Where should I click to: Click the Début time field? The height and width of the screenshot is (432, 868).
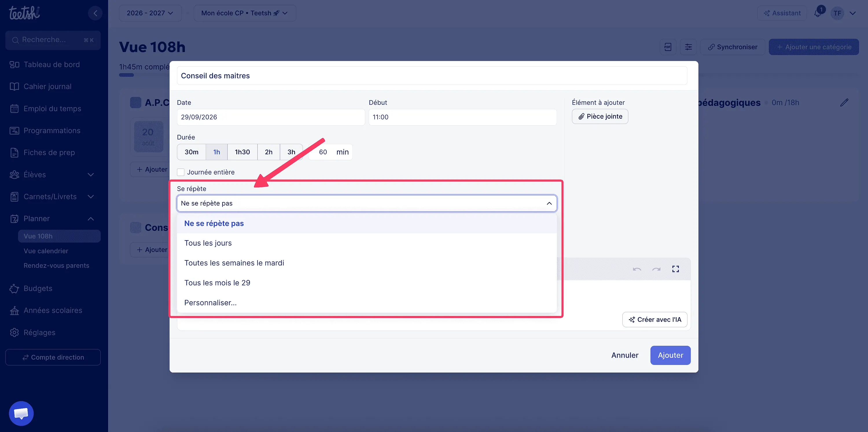[x=462, y=117]
